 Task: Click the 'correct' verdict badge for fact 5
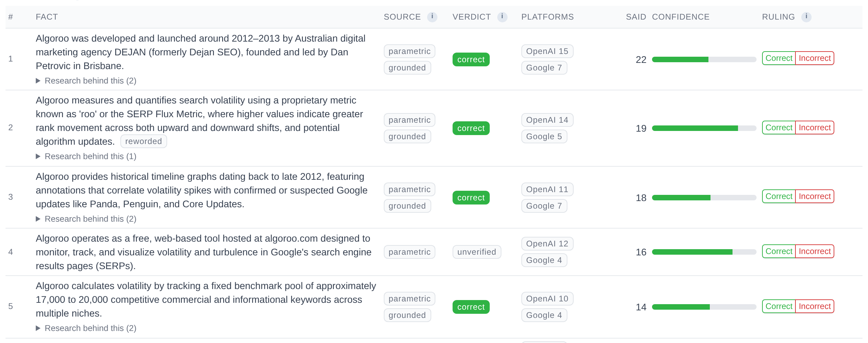(x=471, y=307)
